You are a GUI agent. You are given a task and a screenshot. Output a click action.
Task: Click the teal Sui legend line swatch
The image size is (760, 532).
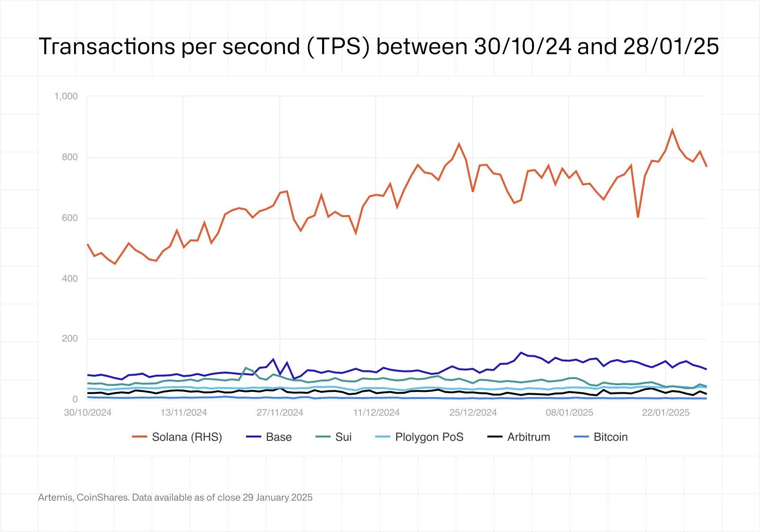click(x=323, y=437)
